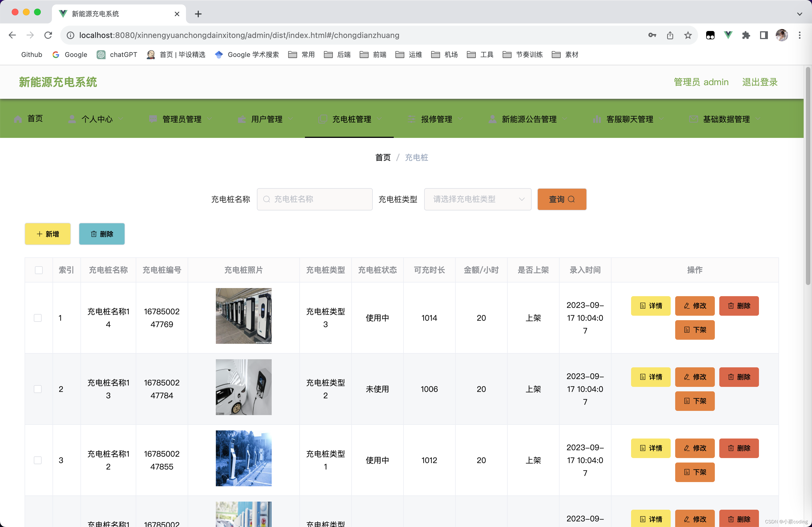The height and width of the screenshot is (527, 812).
Task: Click the yellow 新增 button
Action: 48,234
